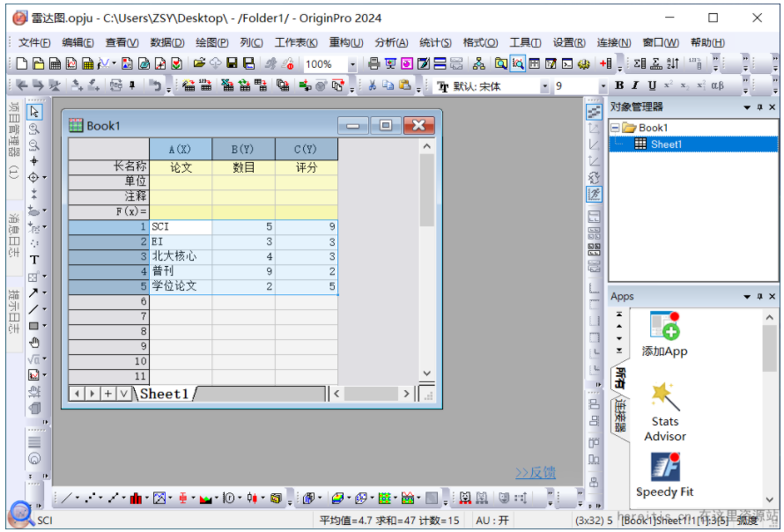
Task: Click the Book1 horizontal scrollbar right arrow
Action: pyautogui.click(x=406, y=394)
